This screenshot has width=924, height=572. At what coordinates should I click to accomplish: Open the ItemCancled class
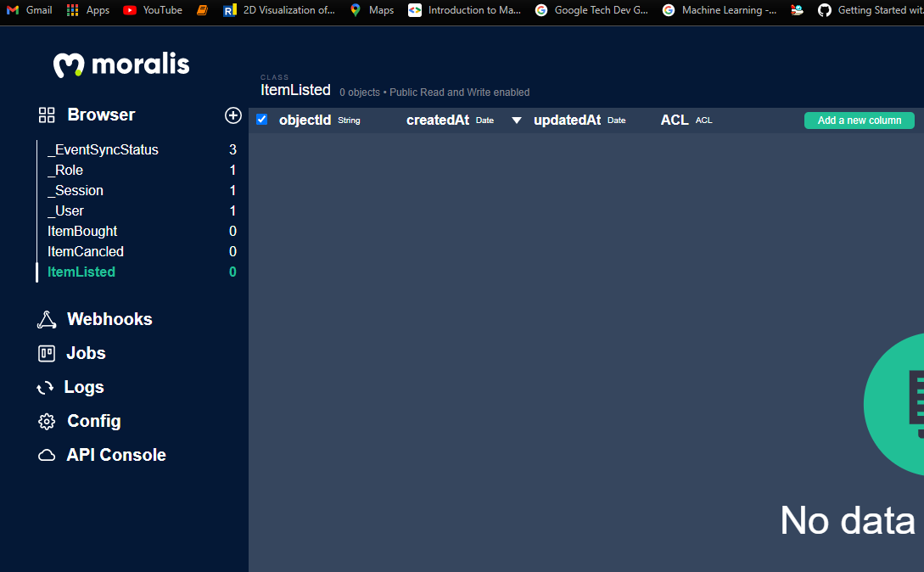click(86, 251)
